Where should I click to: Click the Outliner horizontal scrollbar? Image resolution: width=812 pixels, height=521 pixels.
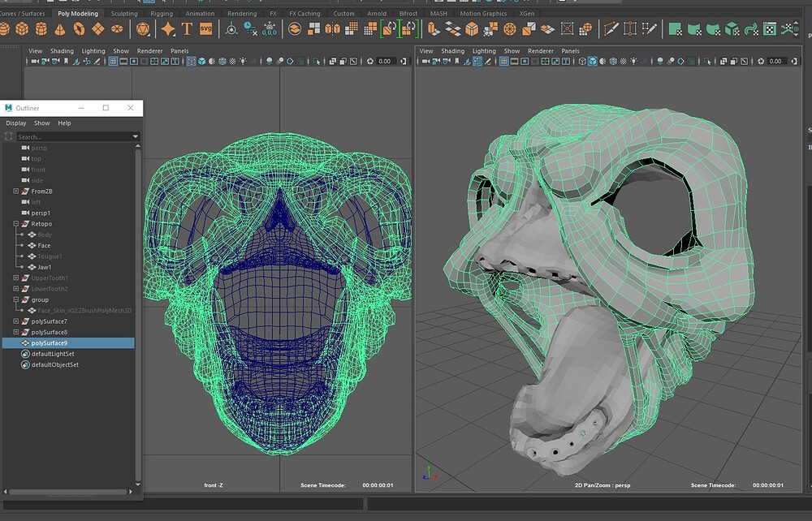(x=68, y=492)
